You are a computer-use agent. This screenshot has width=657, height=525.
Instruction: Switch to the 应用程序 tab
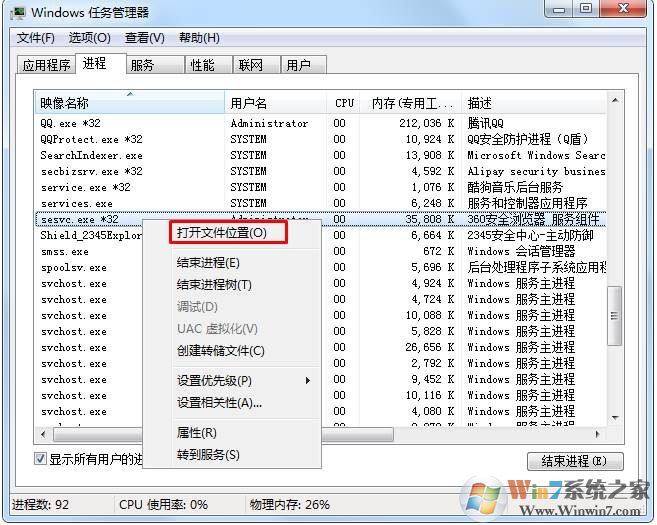46,65
